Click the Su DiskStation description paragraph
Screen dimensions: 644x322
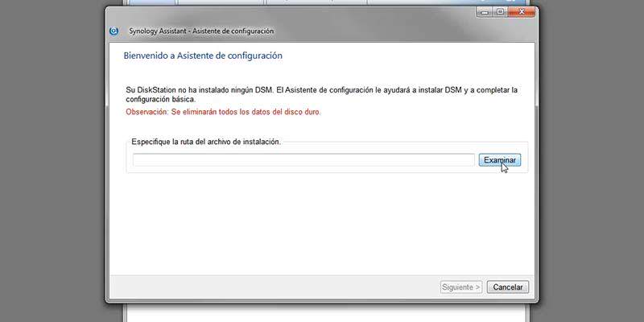coord(321,94)
